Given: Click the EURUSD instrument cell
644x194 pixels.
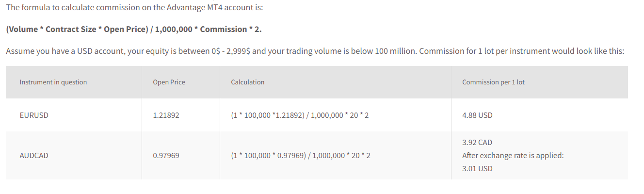Looking at the screenshot, I should [34, 115].
